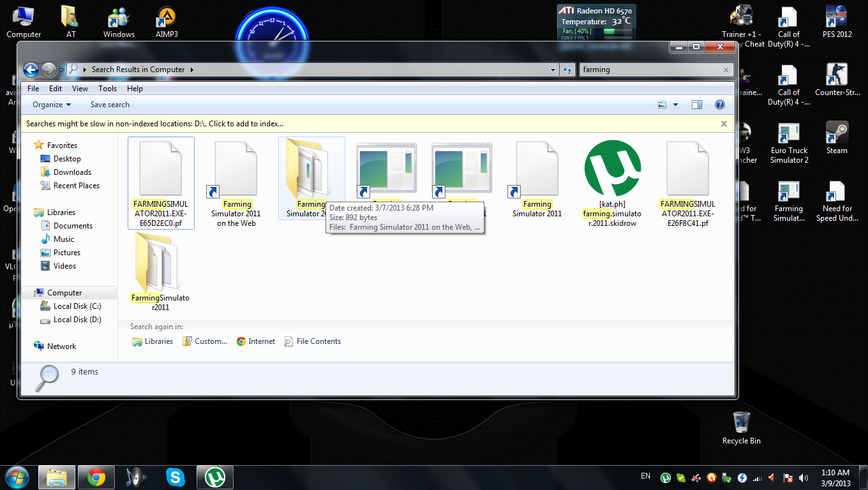Click the Save search button

pos(110,105)
